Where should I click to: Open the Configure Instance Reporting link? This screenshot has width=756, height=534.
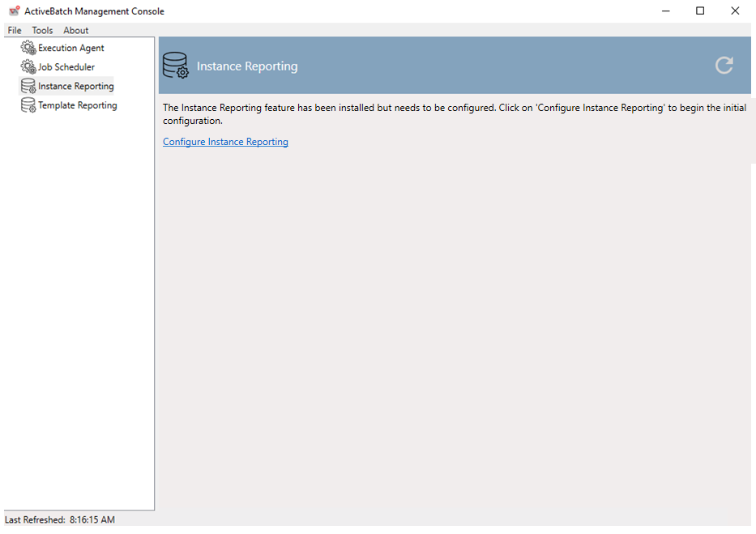pyautogui.click(x=225, y=141)
